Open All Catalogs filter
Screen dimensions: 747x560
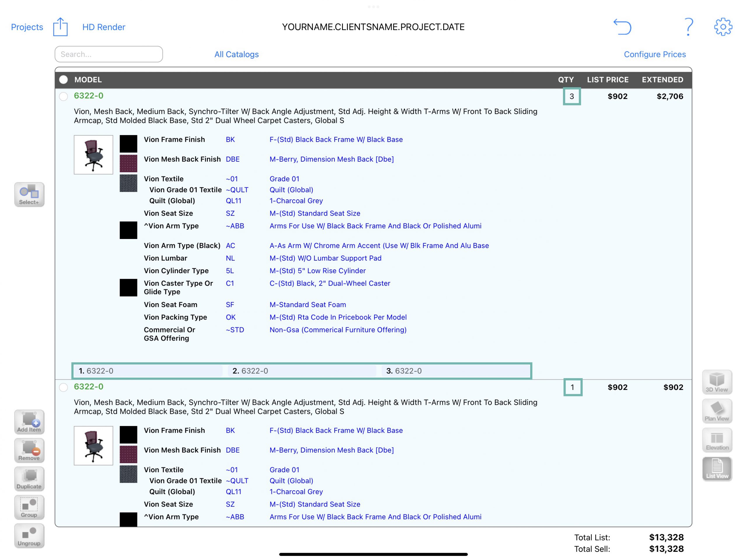[236, 54]
